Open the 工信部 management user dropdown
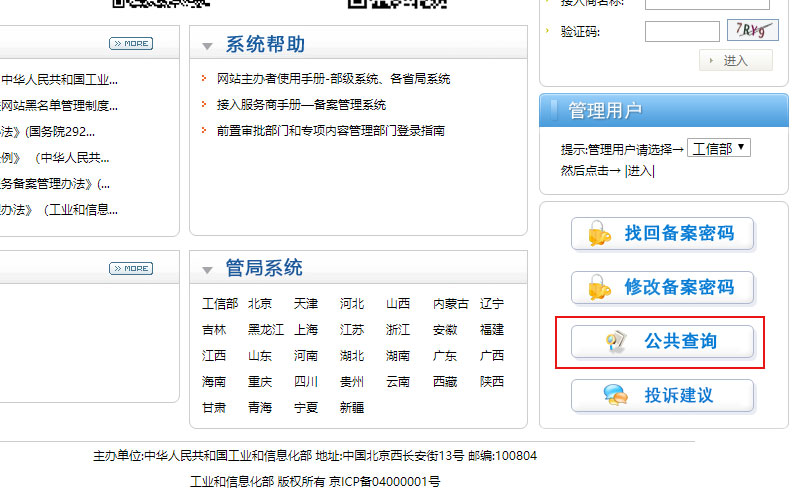 point(719,148)
